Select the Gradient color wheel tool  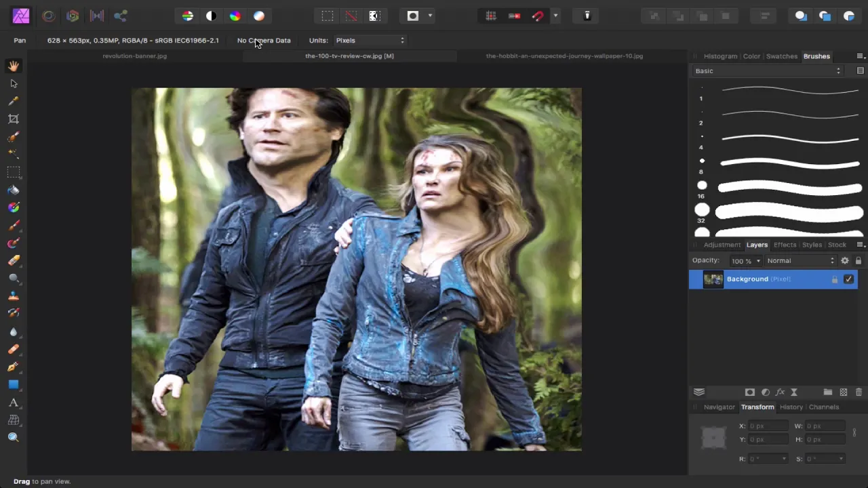pyautogui.click(x=14, y=207)
